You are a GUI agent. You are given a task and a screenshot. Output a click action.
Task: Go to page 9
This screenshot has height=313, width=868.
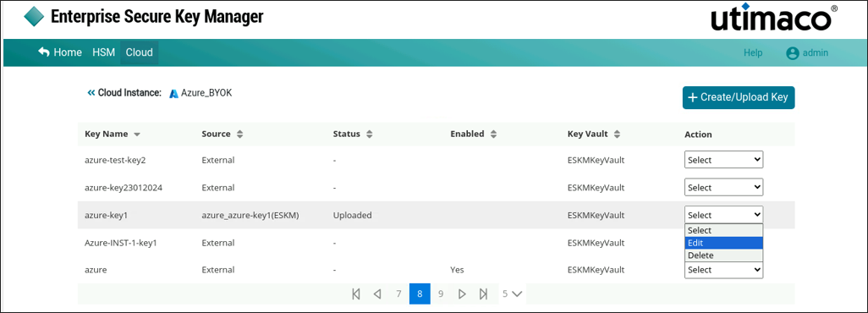pyautogui.click(x=441, y=294)
